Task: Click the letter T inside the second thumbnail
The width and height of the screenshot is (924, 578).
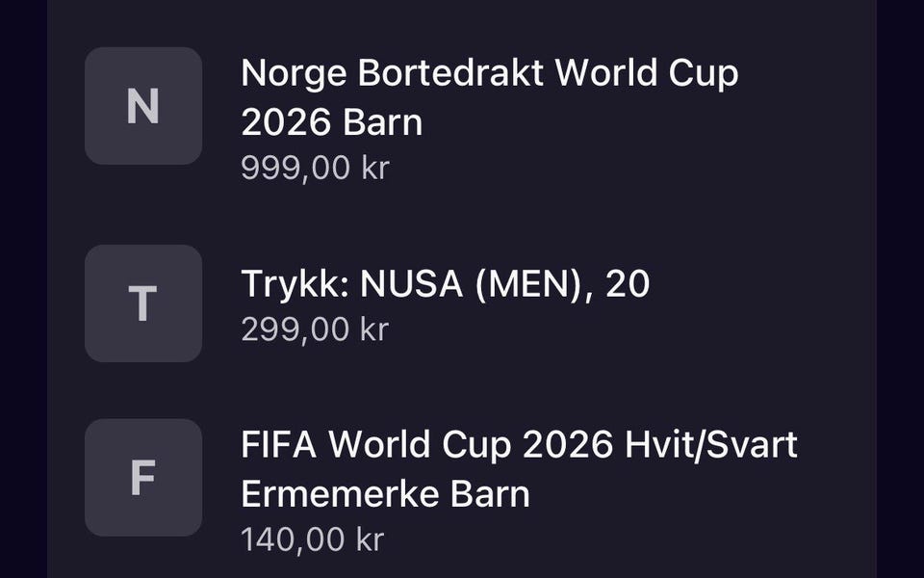Action: (142, 303)
